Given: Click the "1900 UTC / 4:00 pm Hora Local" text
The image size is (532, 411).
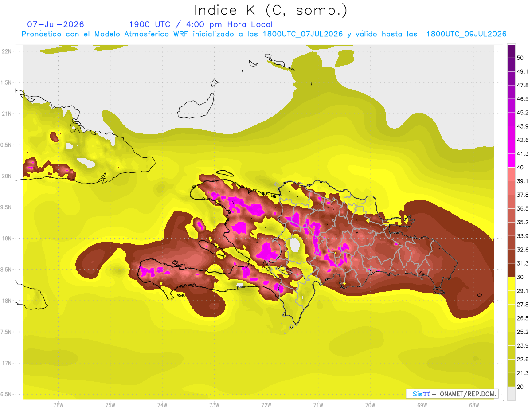Looking at the screenshot, I should tap(201, 24).
